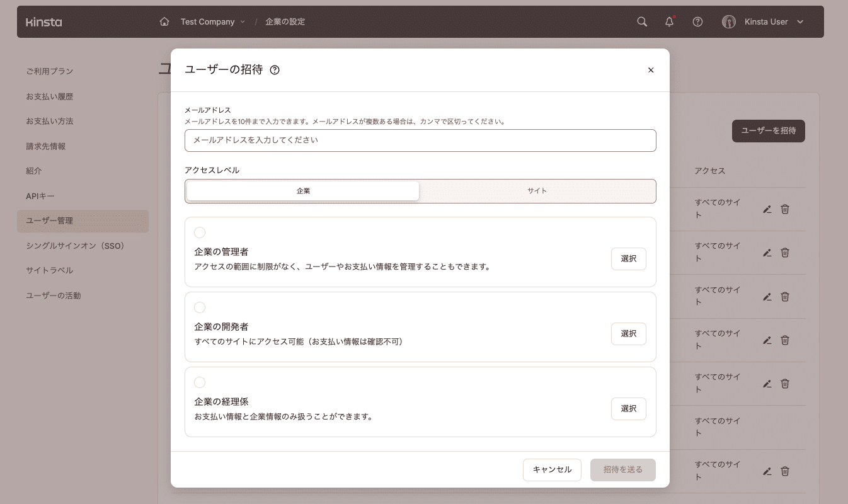Click 選択 button for 企業の開発者
The image size is (848, 504).
pyautogui.click(x=628, y=334)
